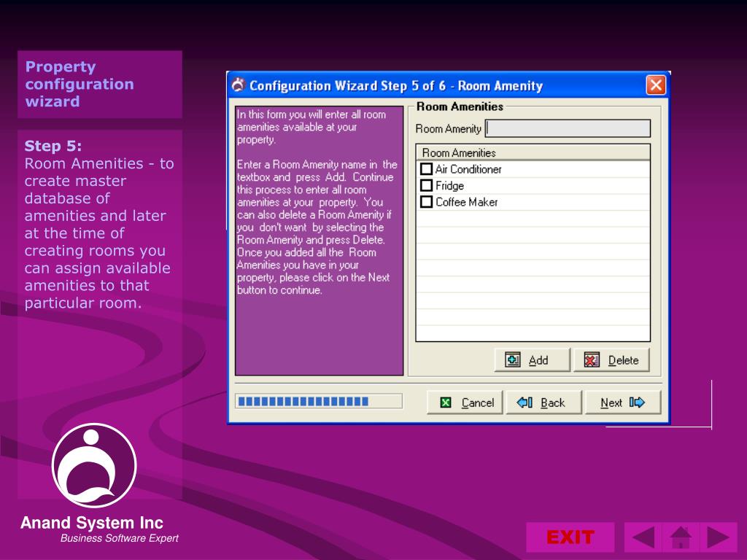The height and width of the screenshot is (560, 747).
Task: Click the Business Software Expert tagline
Action: click(119, 538)
